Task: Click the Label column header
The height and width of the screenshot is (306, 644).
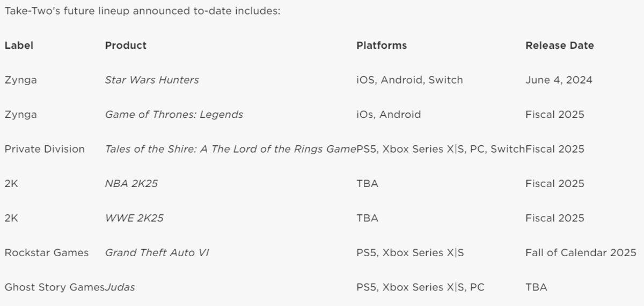Action: (x=19, y=46)
